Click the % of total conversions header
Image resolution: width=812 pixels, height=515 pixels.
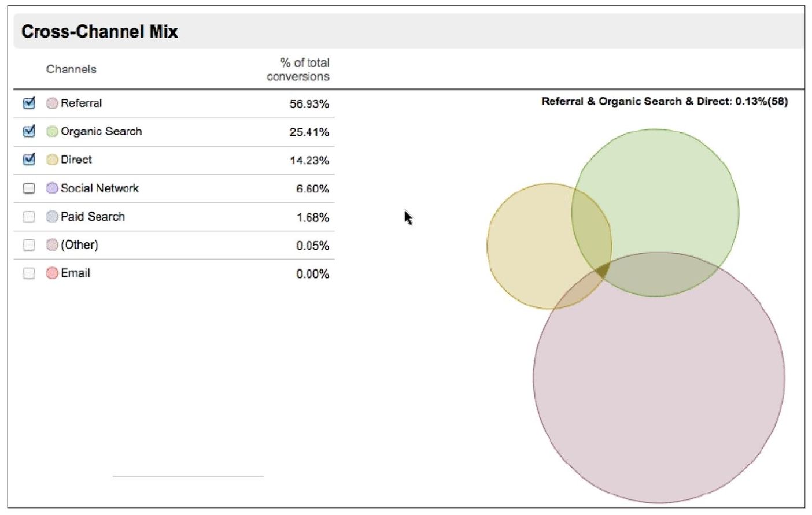(298, 70)
